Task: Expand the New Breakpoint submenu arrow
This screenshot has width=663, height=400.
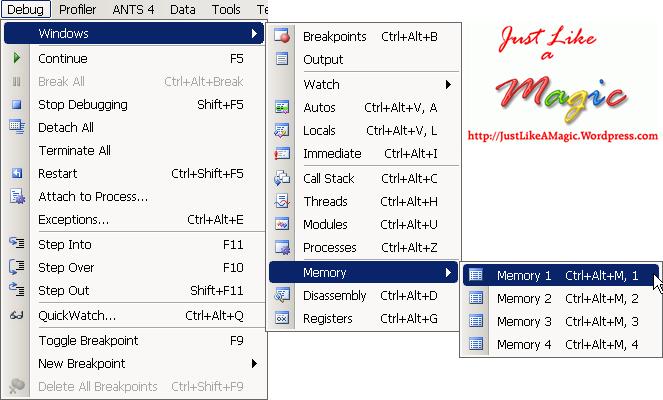Action: tap(254, 364)
